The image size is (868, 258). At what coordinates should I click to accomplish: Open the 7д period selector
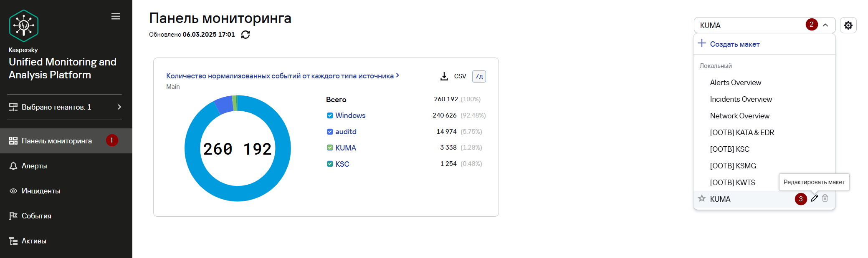[479, 76]
